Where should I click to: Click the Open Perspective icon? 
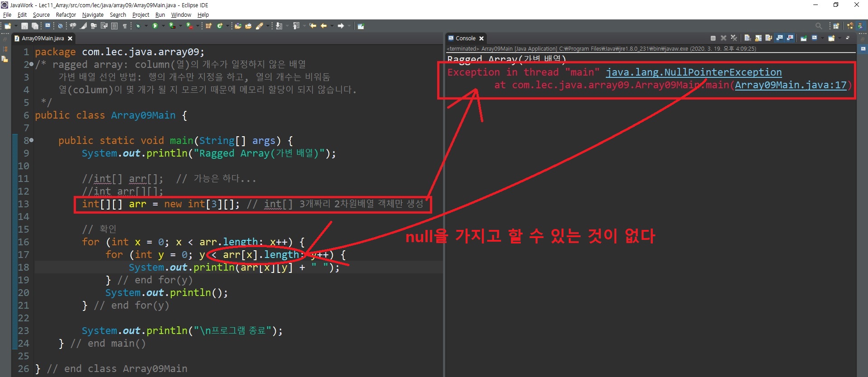(836, 26)
